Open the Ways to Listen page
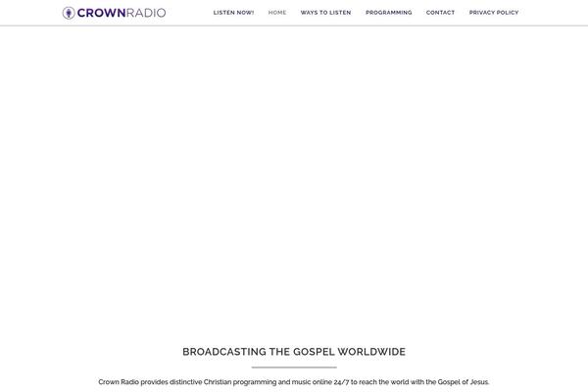This screenshot has width=588, height=392. 325,13
